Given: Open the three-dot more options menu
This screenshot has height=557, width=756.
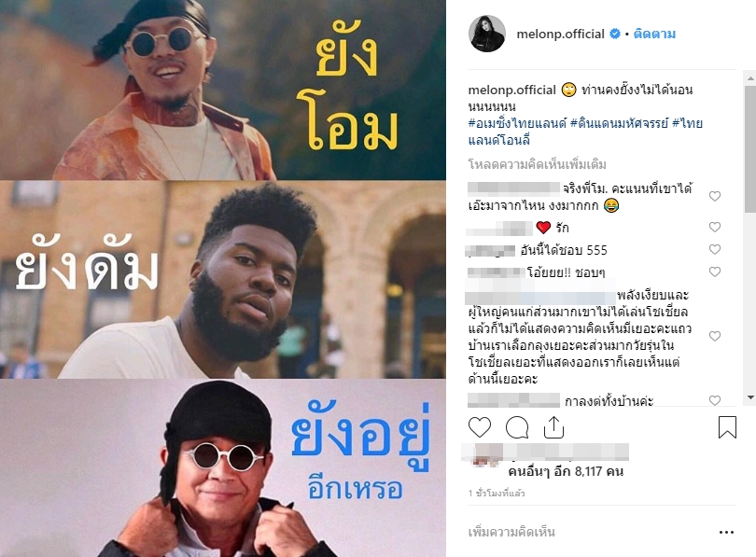Looking at the screenshot, I should (726, 533).
